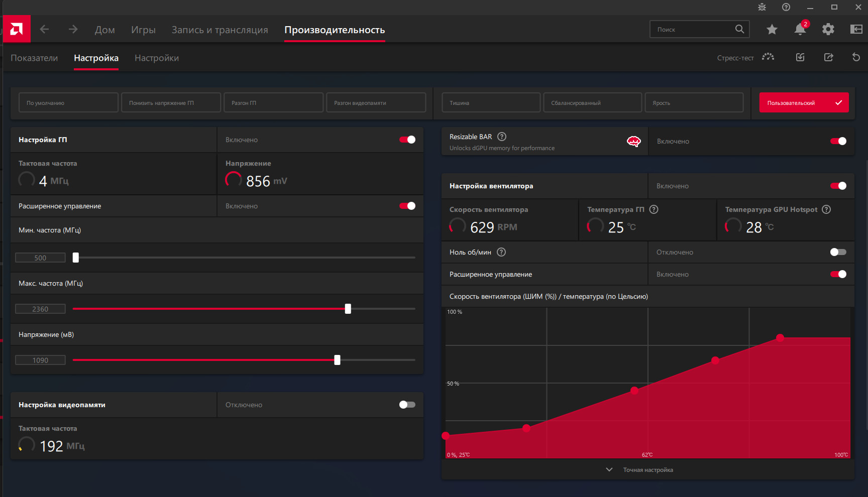
Task: Disable the Настройка вентилятора toggle
Action: tap(838, 186)
